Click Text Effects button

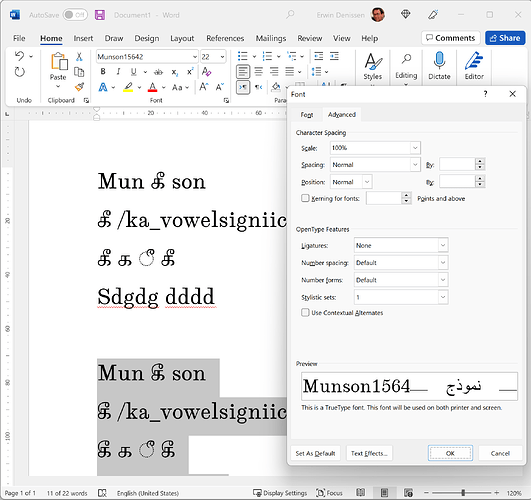tap(369, 453)
